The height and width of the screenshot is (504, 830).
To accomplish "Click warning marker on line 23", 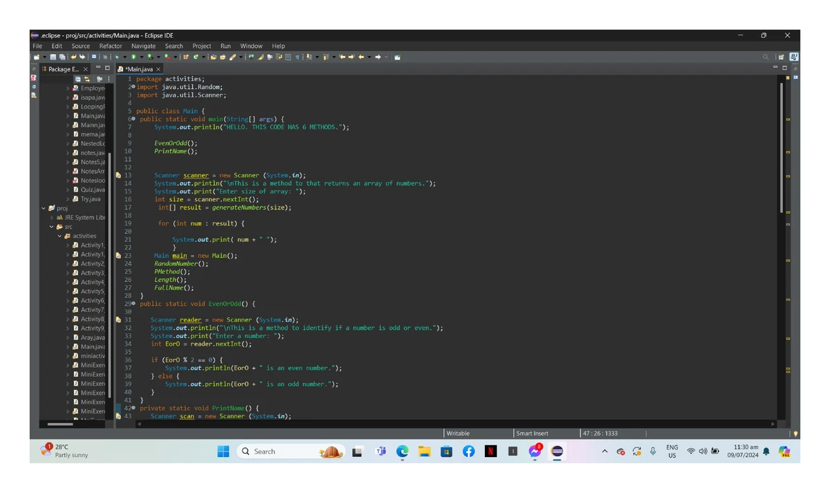I will [118, 256].
